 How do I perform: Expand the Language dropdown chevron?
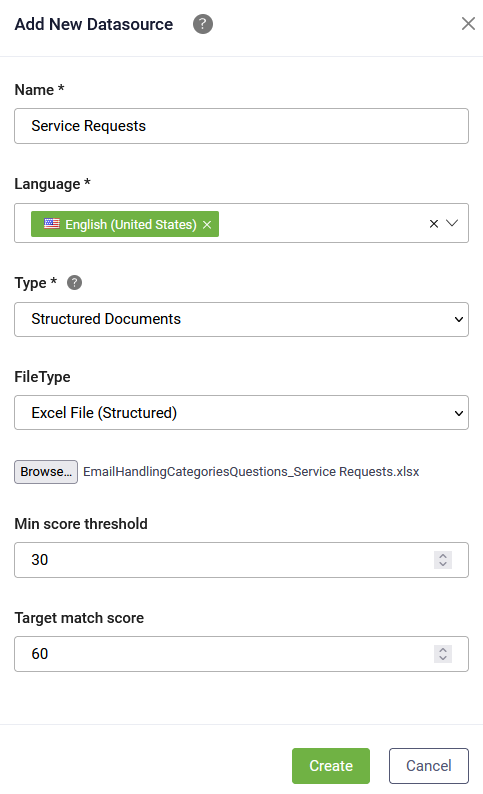click(x=452, y=223)
